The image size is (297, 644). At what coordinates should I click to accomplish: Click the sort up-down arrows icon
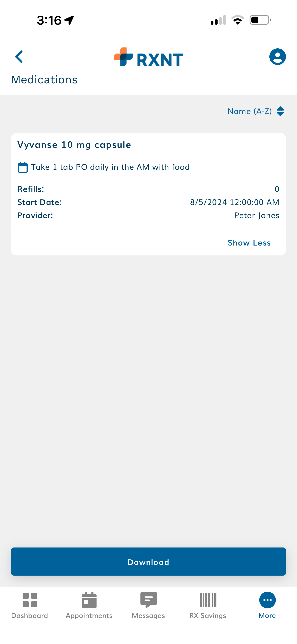280,111
